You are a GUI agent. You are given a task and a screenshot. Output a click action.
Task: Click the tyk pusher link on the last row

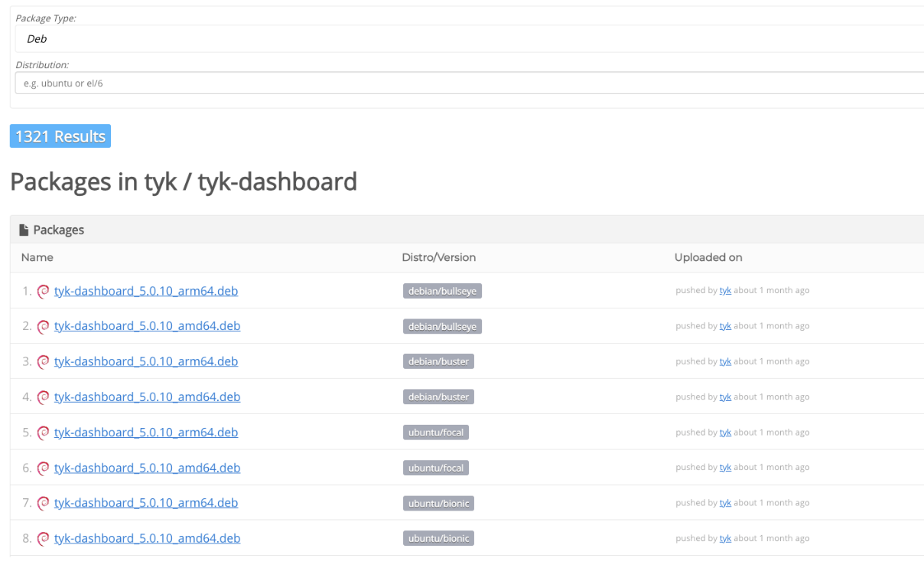coord(725,538)
